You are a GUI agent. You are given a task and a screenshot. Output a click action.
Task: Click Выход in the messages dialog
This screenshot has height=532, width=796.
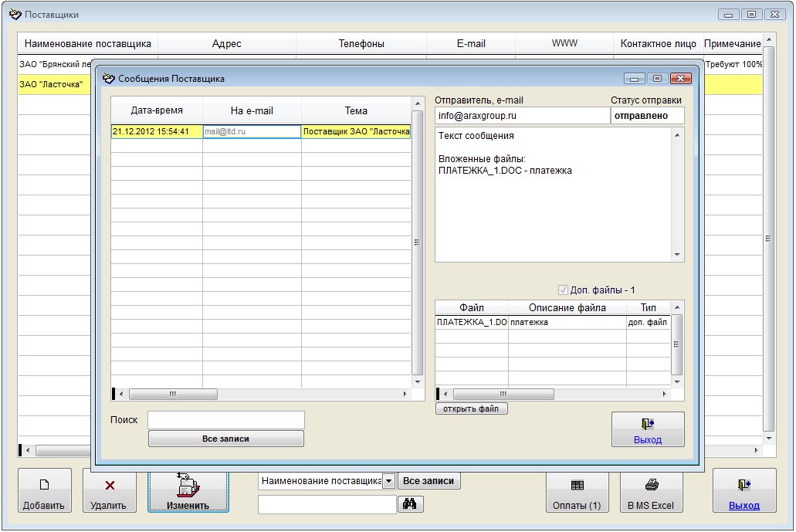click(x=647, y=429)
